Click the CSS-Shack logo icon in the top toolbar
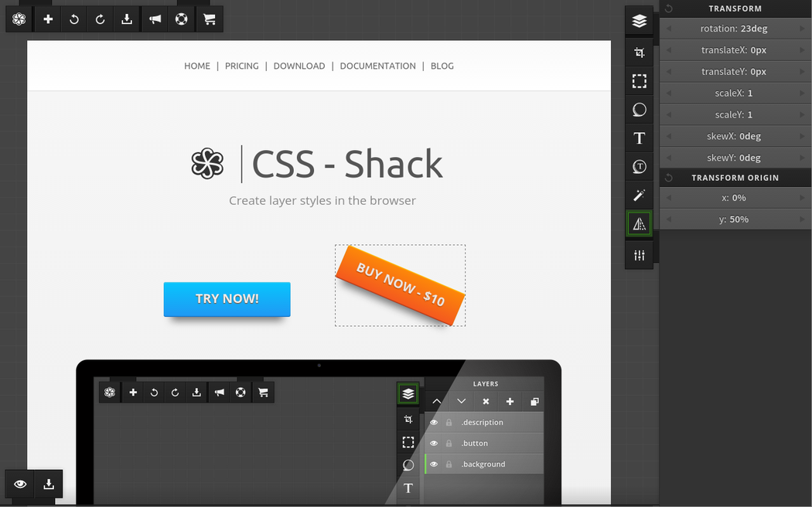The width and height of the screenshot is (812, 507). pos(19,19)
